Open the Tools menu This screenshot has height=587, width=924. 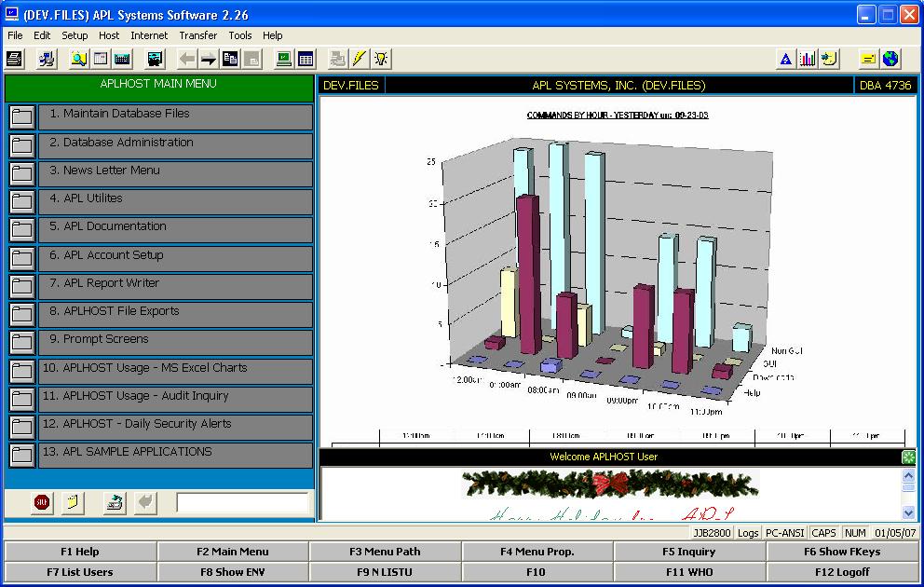[240, 35]
